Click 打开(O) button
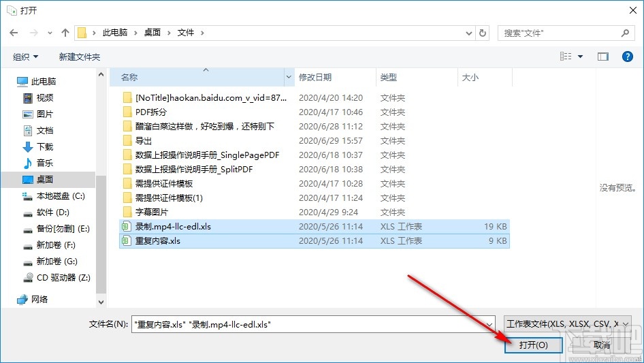Viewport: 644px width, 363px height. (x=533, y=345)
